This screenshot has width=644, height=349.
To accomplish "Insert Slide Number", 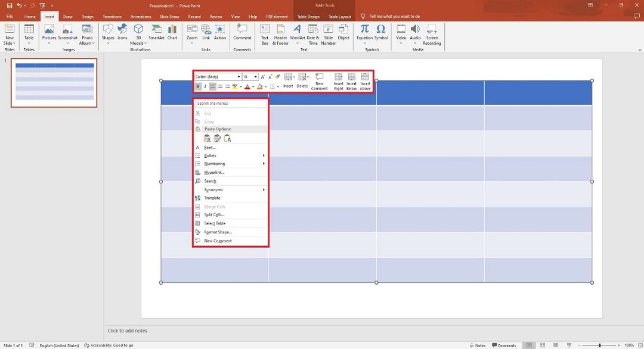I will pos(328,35).
